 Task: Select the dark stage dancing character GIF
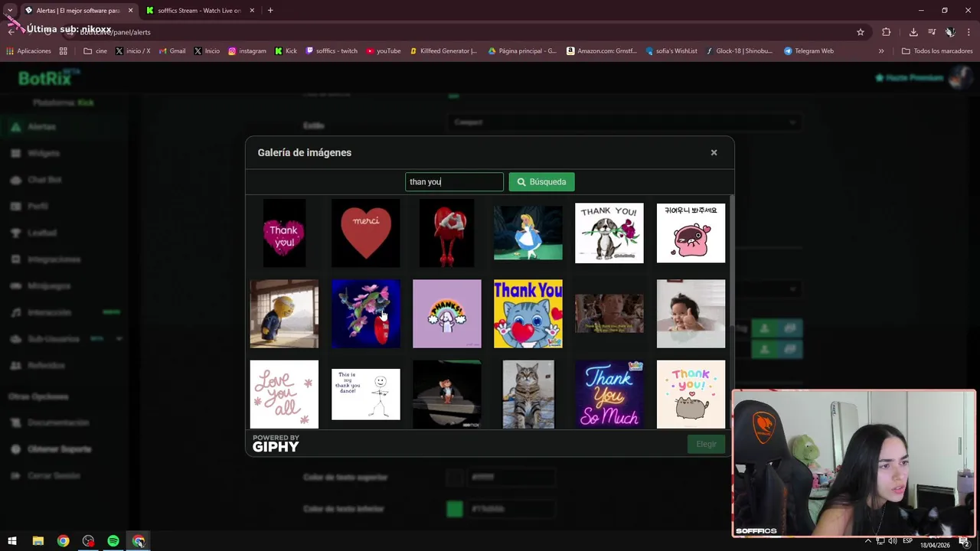point(447,394)
